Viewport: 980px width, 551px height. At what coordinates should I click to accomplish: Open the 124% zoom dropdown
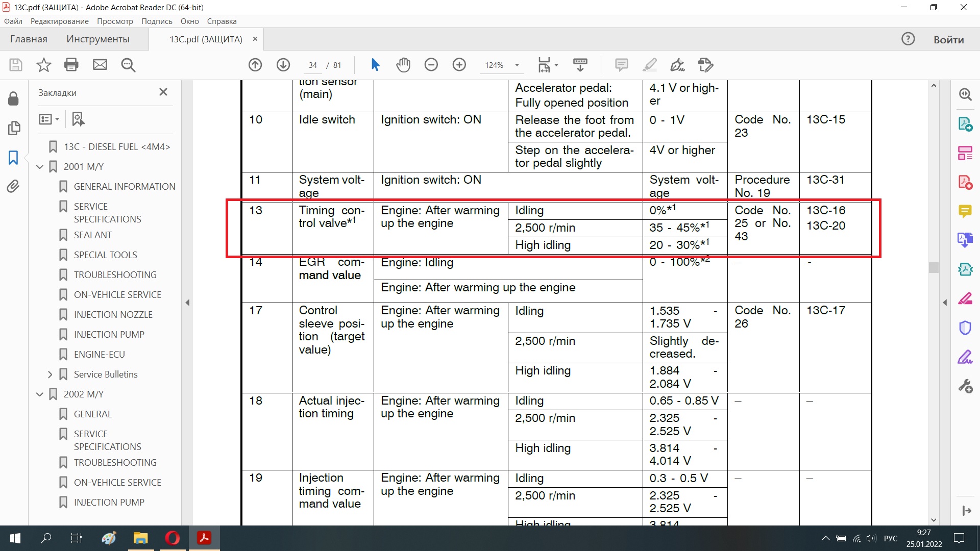click(517, 65)
